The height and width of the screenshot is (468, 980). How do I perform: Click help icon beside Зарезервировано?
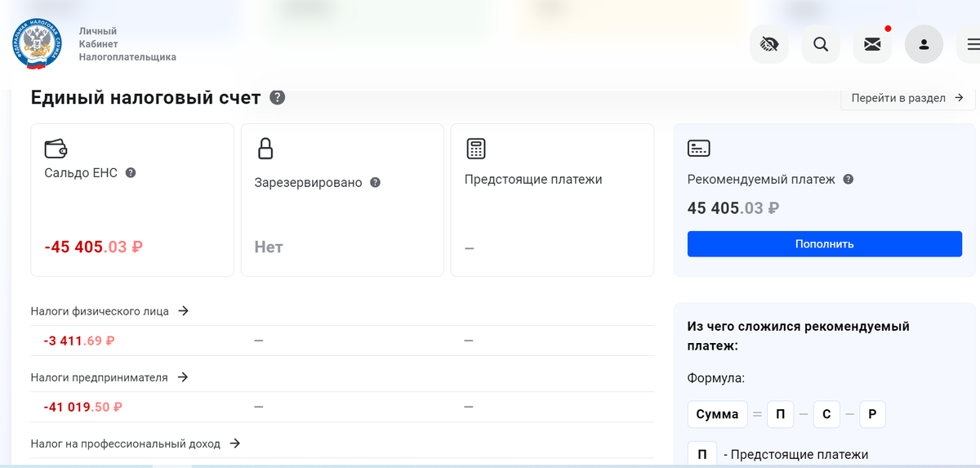coord(375,182)
